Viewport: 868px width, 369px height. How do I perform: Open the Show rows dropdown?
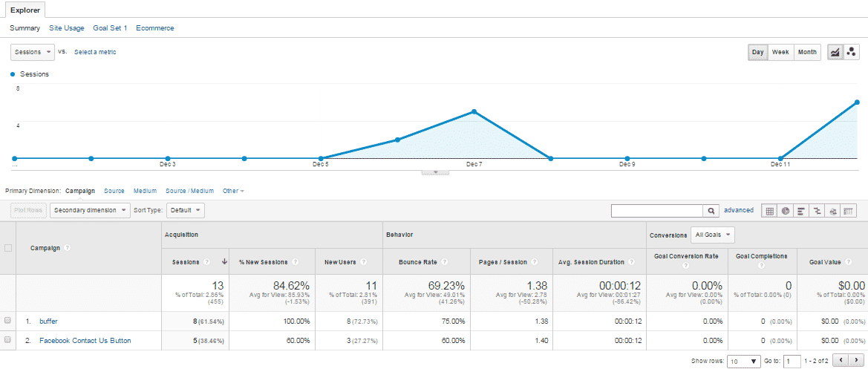coord(743,361)
